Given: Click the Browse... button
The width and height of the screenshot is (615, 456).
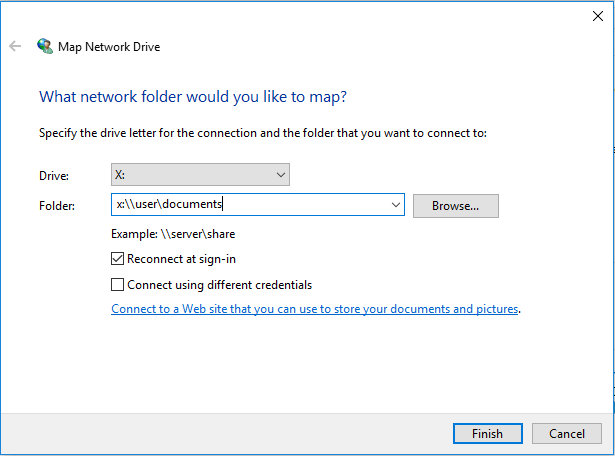Looking at the screenshot, I should click(456, 206).
